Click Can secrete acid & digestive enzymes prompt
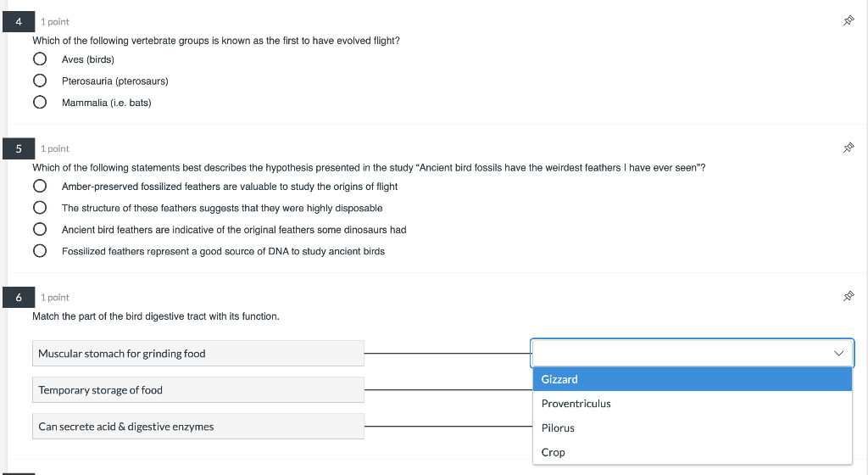 pos(198,427)
